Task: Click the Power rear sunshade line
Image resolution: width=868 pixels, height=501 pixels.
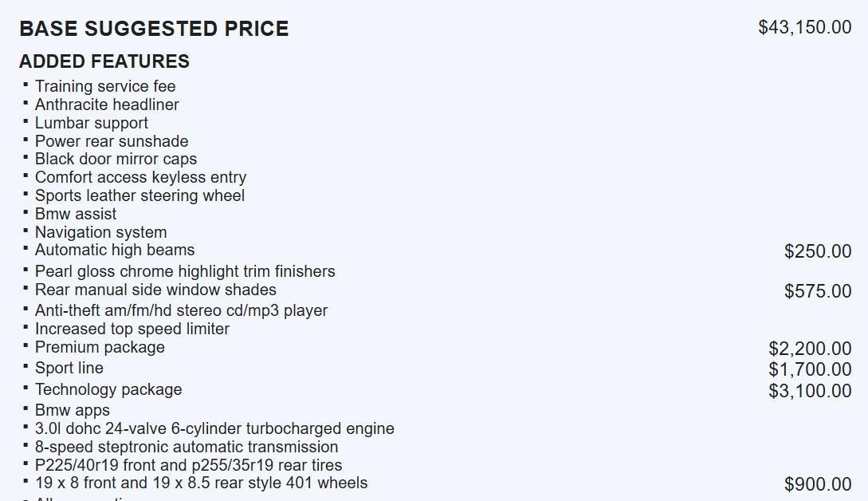Action: tap(112, 141)
